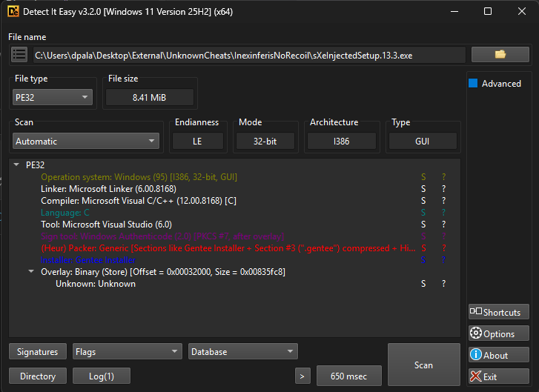This screenshot has width=539, height=392.
Task: Click S link on Language row
Action: point(423,213)
